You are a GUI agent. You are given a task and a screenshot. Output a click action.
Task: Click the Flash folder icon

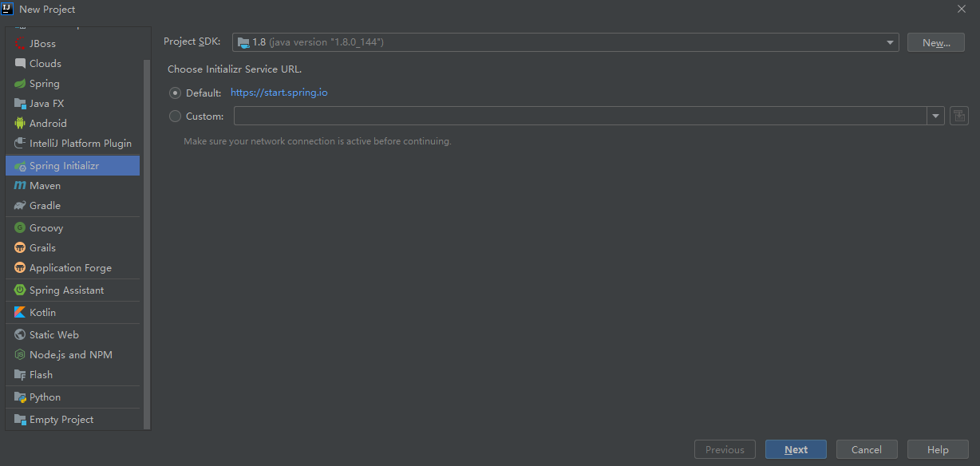pyautogui.click(x=20, y=375)
